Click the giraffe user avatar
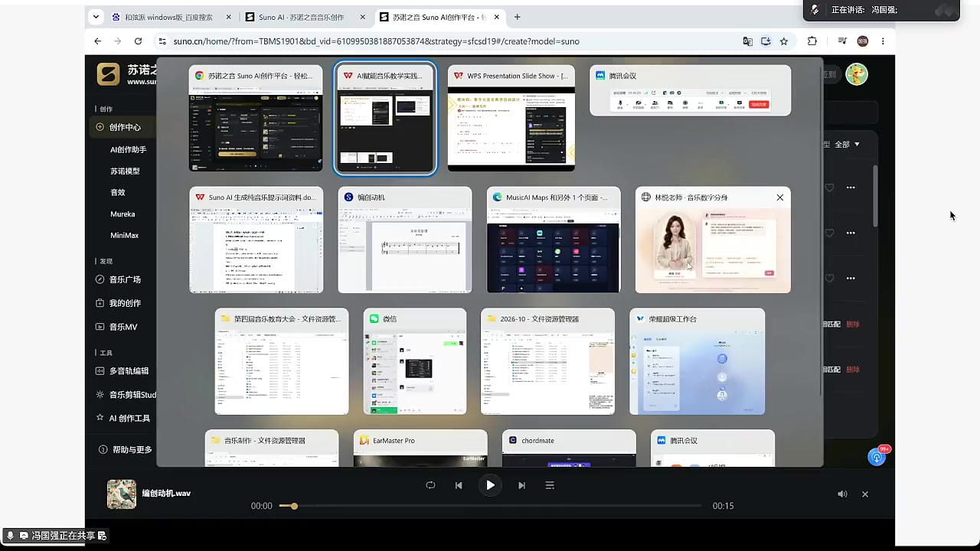This screenshot has height=551, width=980. (x=857, y=74)
